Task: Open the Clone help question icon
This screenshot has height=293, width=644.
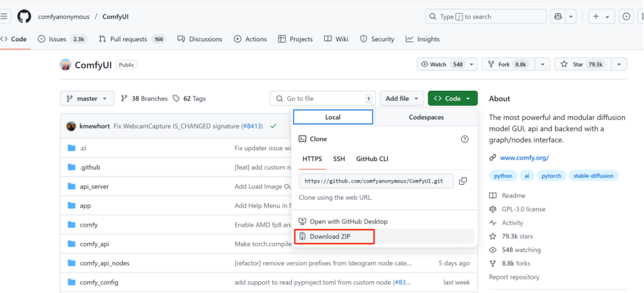Action: 464,139
